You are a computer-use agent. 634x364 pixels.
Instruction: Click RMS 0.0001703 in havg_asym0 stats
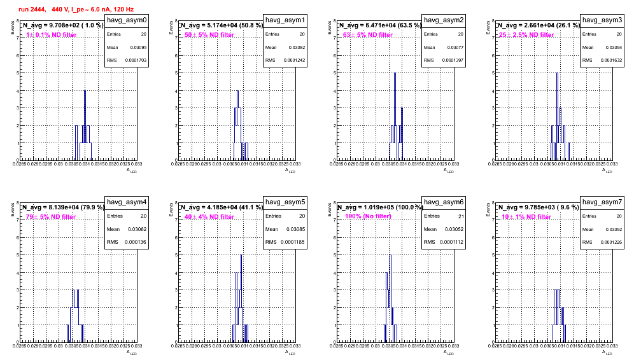coord(127,60)
